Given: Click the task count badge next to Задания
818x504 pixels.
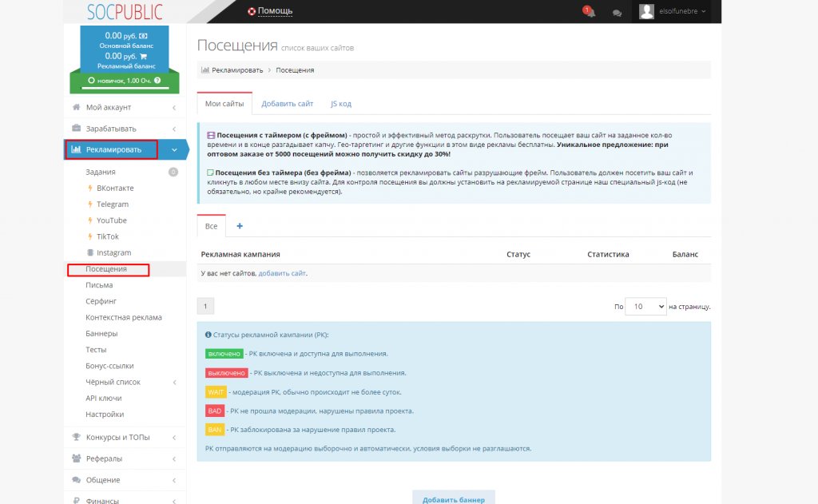Looking at the screenshot, I should click(173, 172).
